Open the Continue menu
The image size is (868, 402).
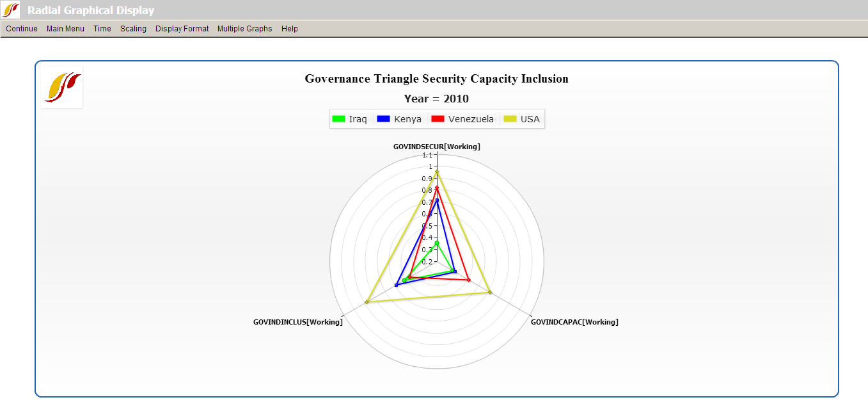pos(22,29)
